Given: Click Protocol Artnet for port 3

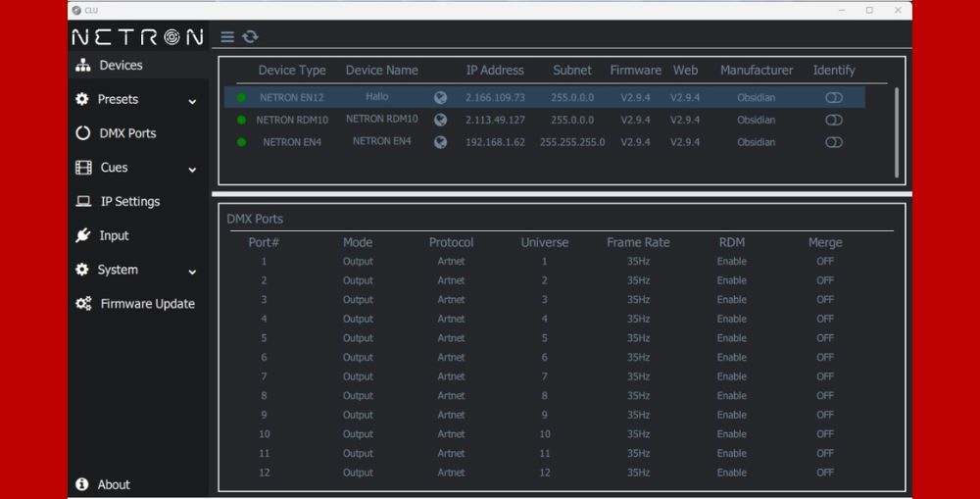Looking at the screenshot, I should point(451,300).
